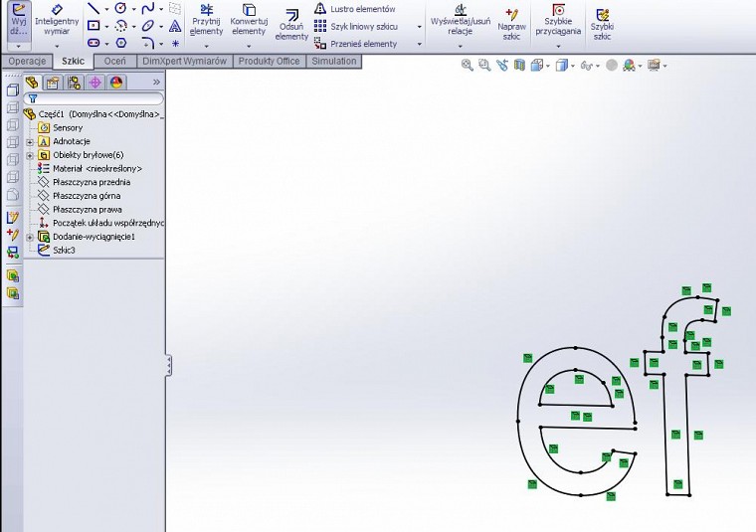Expand the Obiekty bryłowe(6) node

point(30,155)
